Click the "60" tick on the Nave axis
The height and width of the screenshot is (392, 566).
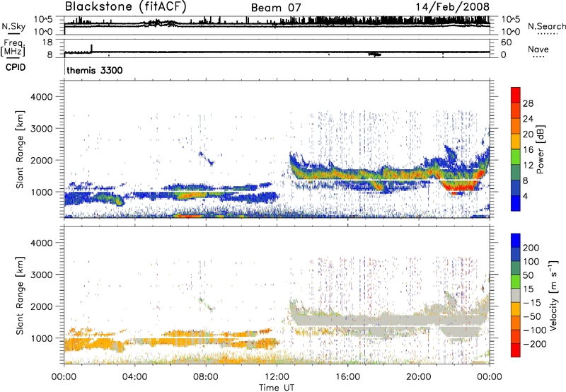coord(506,42)
